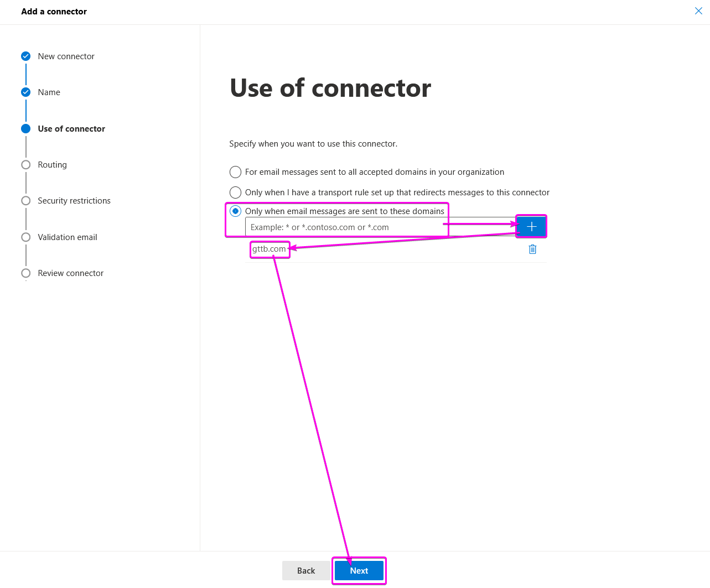Select the Validation email step
The width and height of the screenshot is (710, 588).
pos(68,237)
